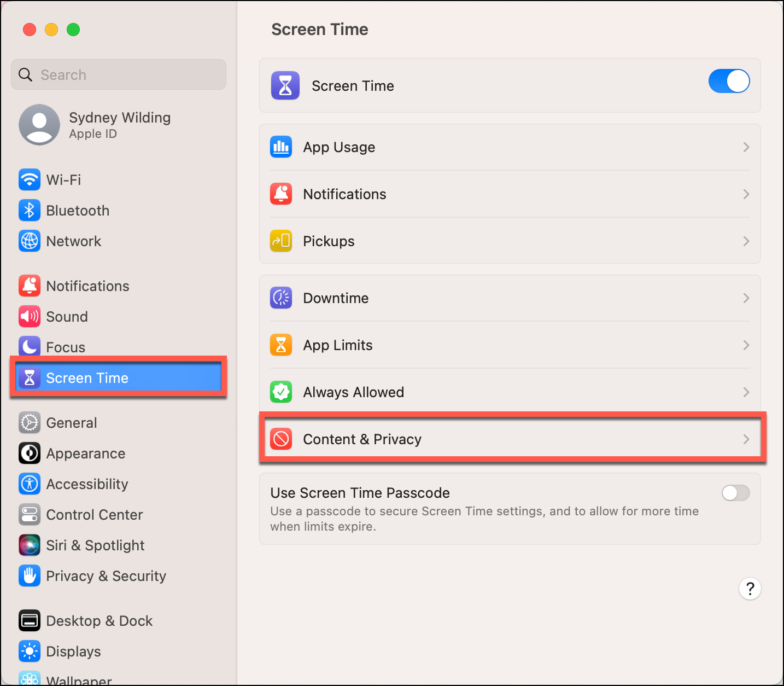This screenshot has width=784, height=686.
Task: Expand App Usage with its chevron
Action: pyautogui.click(x=746, y=147)
